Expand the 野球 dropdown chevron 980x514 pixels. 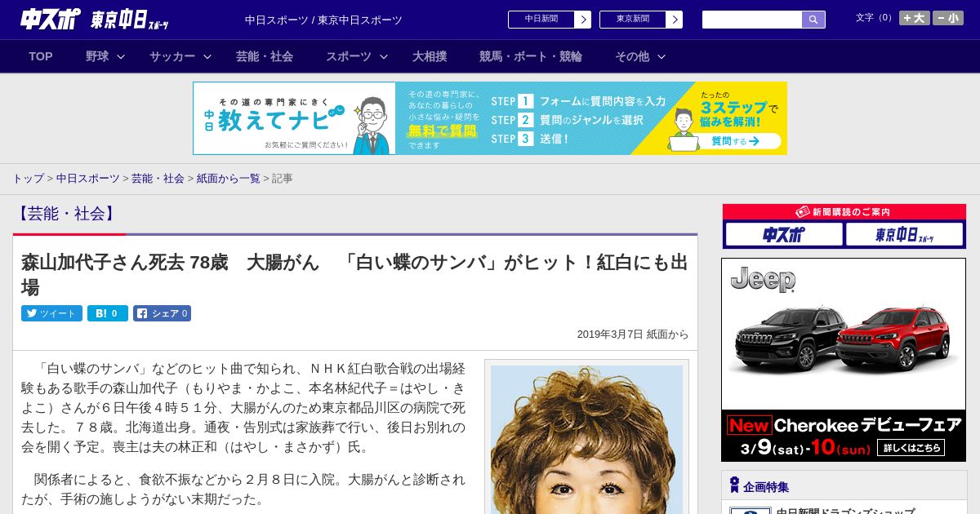[121, 57]
